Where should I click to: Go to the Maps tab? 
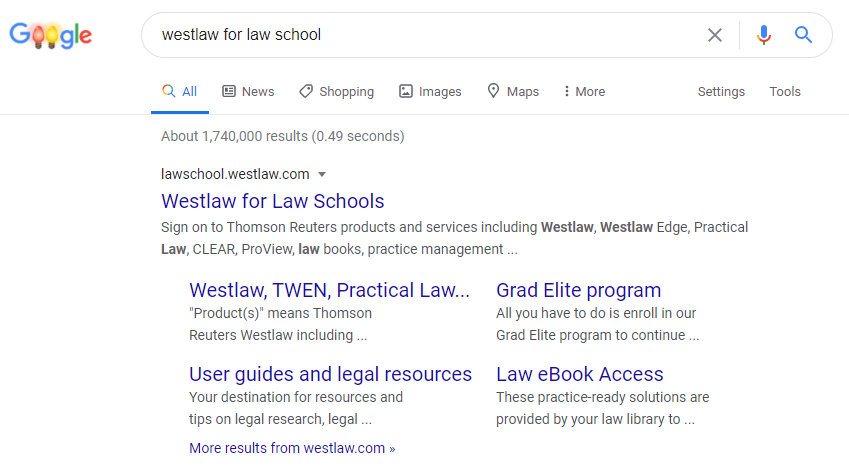[x=513, y=91]
